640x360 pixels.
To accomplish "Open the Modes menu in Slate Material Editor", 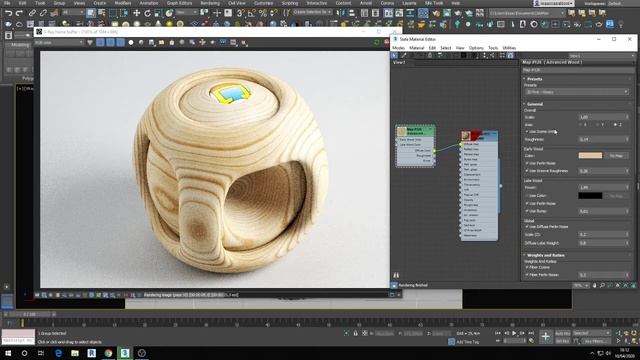I will 398,48.
